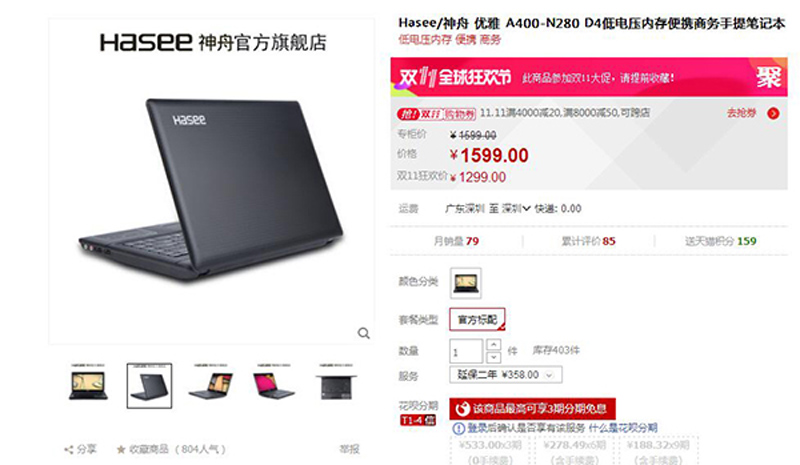
Task: Click the star icon to favorite product
Action: click(x=121, y=450)
